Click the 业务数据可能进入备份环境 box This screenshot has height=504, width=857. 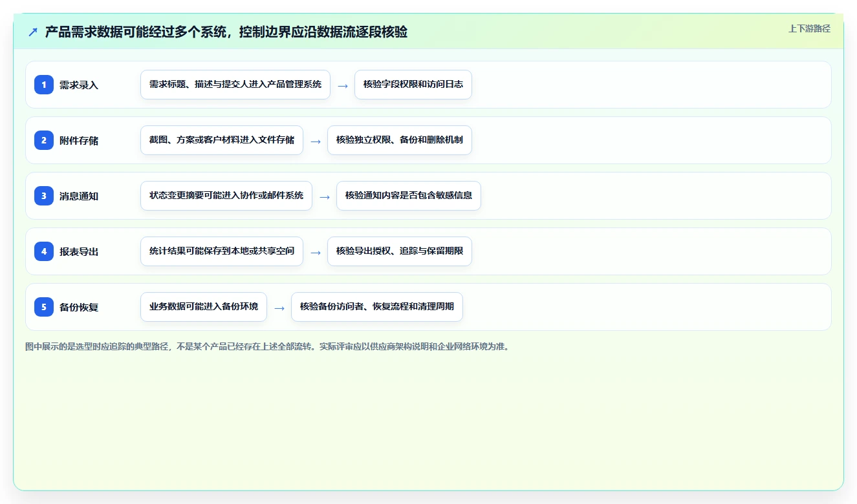point(204,307)
